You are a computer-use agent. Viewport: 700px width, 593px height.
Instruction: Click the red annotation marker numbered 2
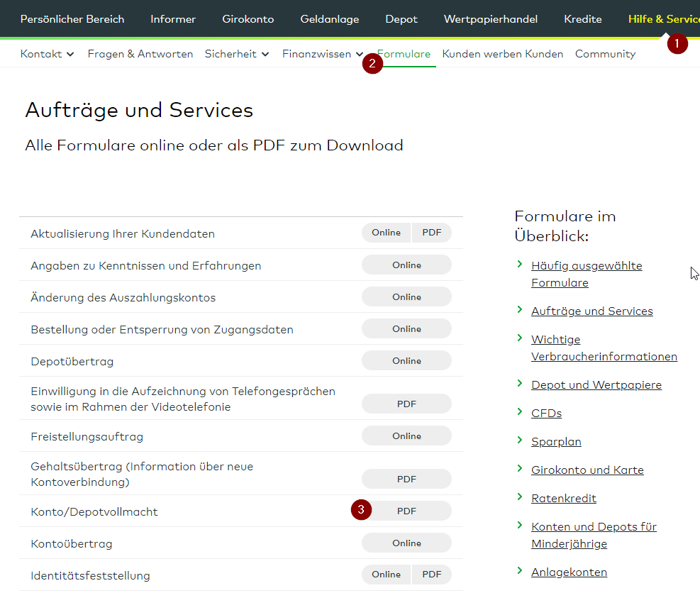pos(372,63)
